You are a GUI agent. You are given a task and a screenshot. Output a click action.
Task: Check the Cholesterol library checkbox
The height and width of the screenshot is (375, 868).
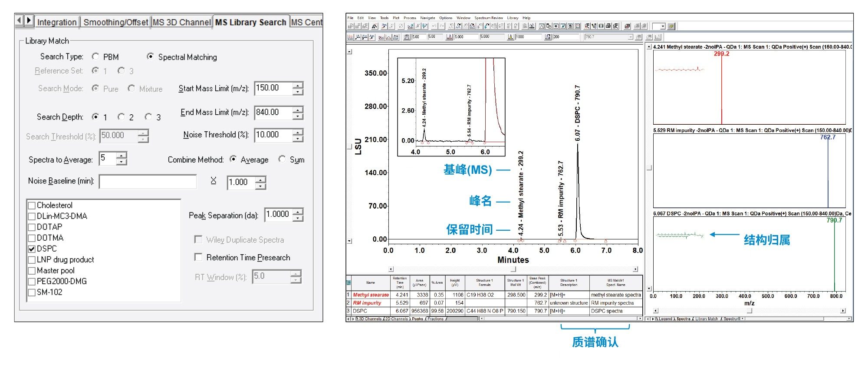tap(32, 205)
